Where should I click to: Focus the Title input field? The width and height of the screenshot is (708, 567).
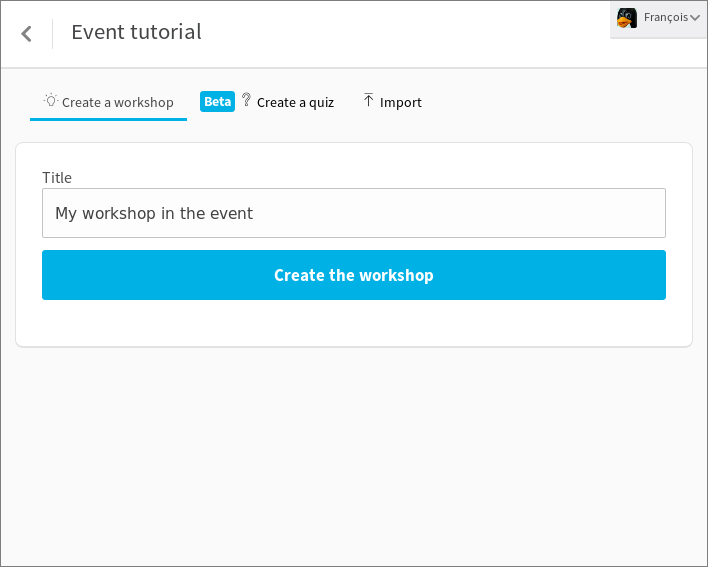point(354,213)
